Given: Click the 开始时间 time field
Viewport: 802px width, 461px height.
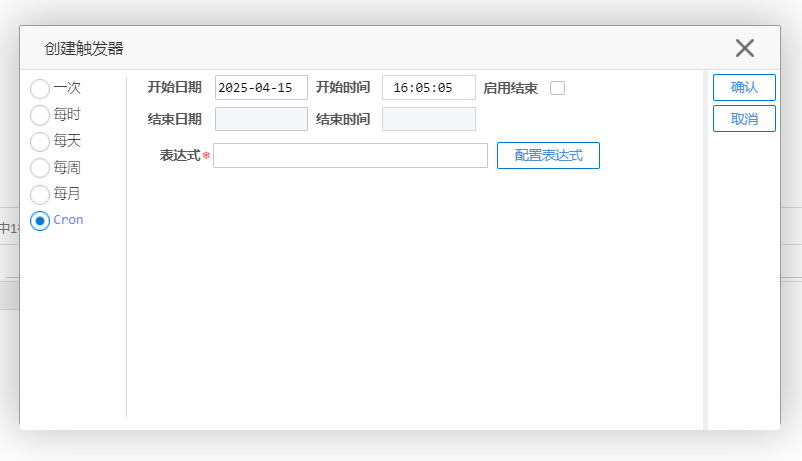Looking at the screenshot, I should tap(429, 87).
